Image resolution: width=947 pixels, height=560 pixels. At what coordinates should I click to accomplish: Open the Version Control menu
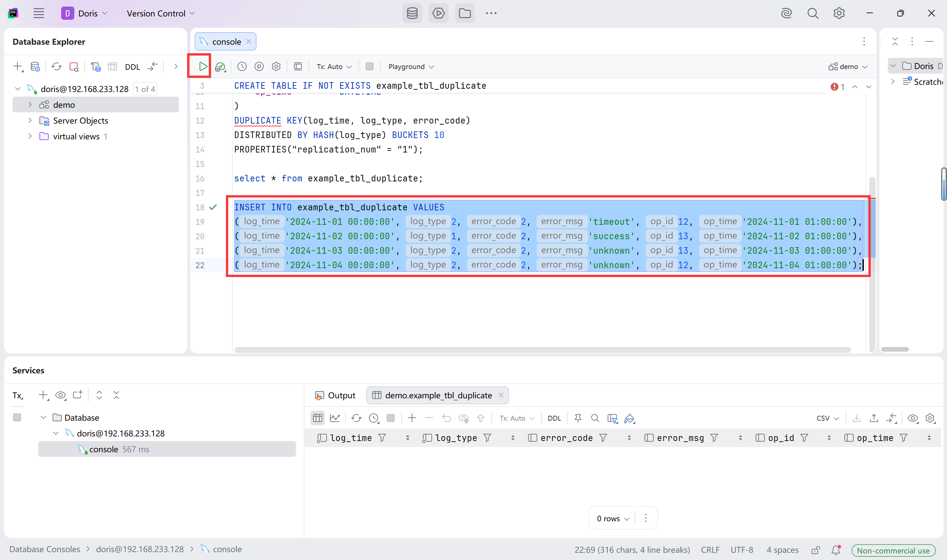(x=161, y=13)
